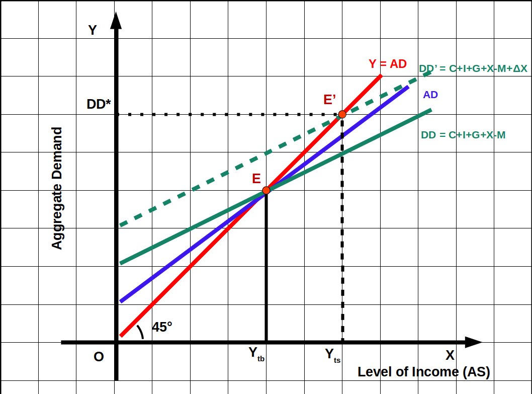Click the 'X' label beside horizontal axis
The width and height of the screenshot is (532, 394).
(450, 356)
